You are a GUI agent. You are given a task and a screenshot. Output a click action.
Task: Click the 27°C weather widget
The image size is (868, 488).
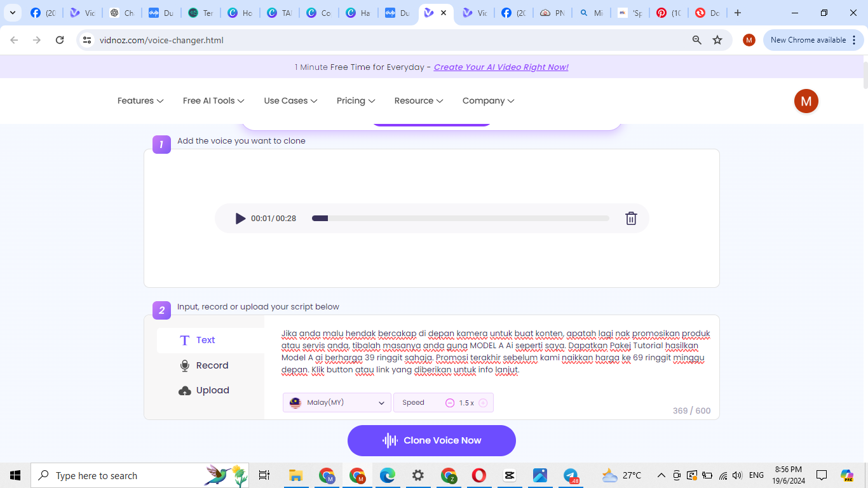click(x=622, y=475)
